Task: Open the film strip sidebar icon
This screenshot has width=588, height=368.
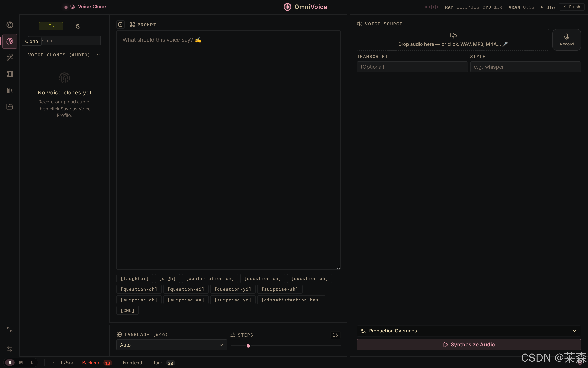Action: pos(10,74)
